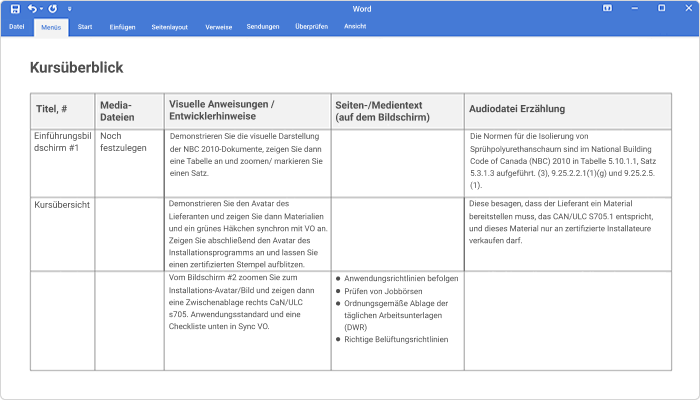Redo with the circular arrow icon
The image size is (700, 400).
point(53,8)
